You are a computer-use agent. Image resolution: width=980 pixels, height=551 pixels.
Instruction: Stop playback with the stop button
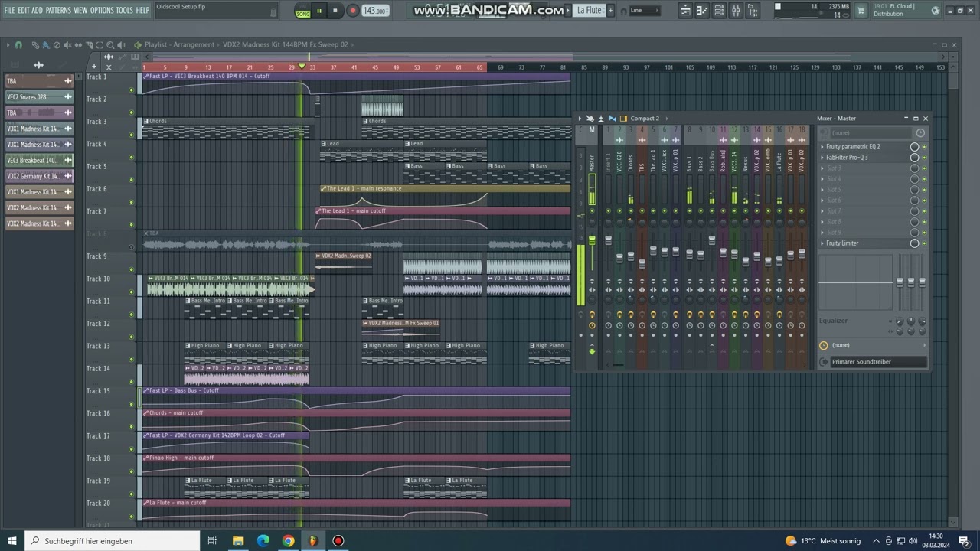pyautogui.click(x=335, y=11)
